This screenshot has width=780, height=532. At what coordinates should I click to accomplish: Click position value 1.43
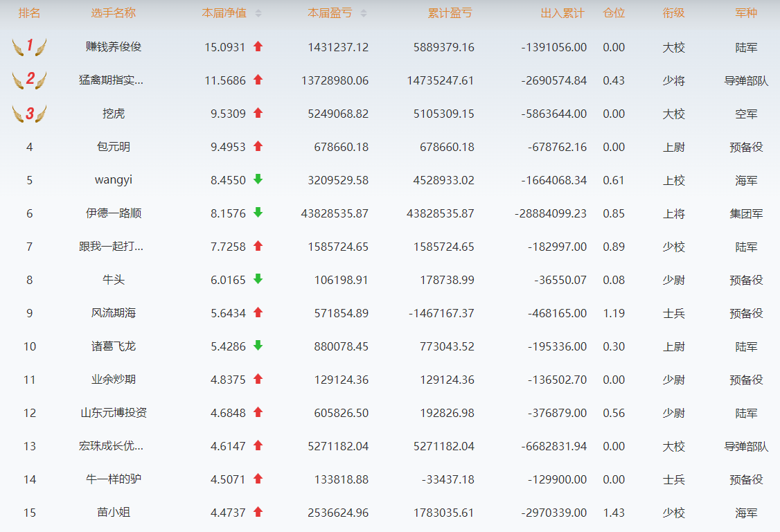point(614,513)
